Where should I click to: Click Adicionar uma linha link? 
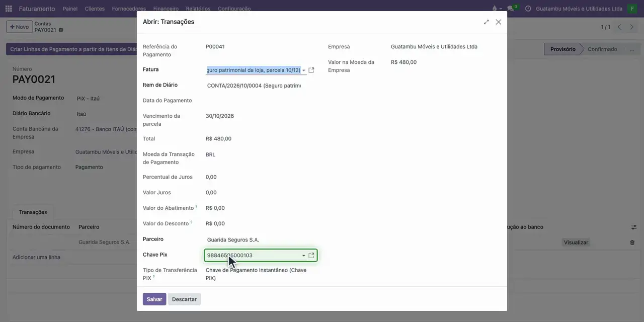click(x=36, y=257)
